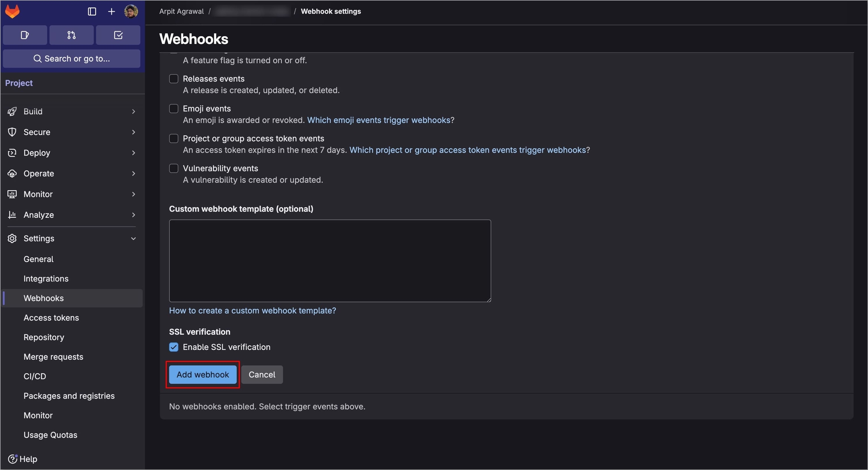Check the Releases events checkbox
This screenshot has height=470, width=868.
tap(173, 79)
